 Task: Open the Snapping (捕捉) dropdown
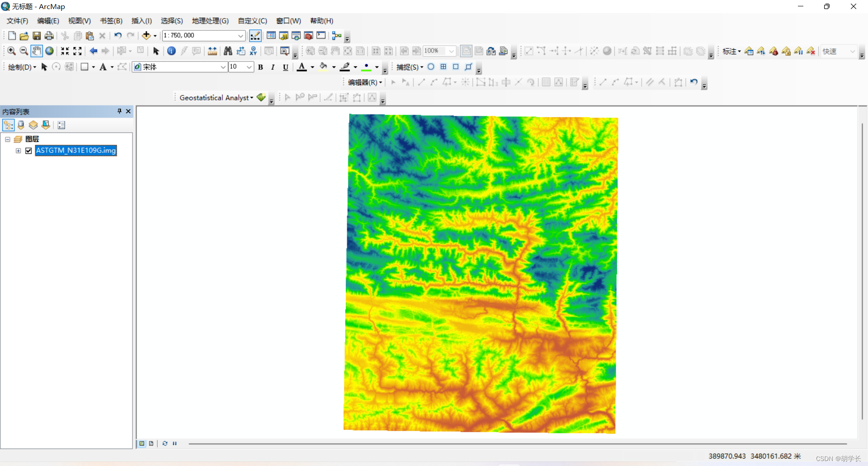[x=410, y=67]
